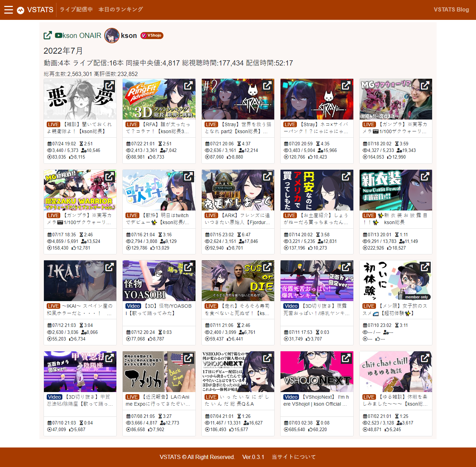Click LIVE badge on 07/24 19:02 card
Viewport: 476px width, 467px height.
click(x=53, y=124)
